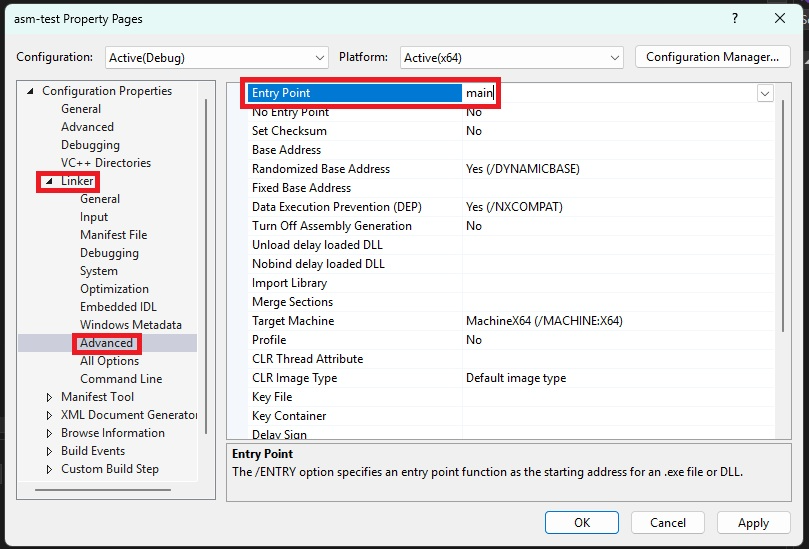
Task: Select Embedded IDL under Linker
Action: point(118,307)
